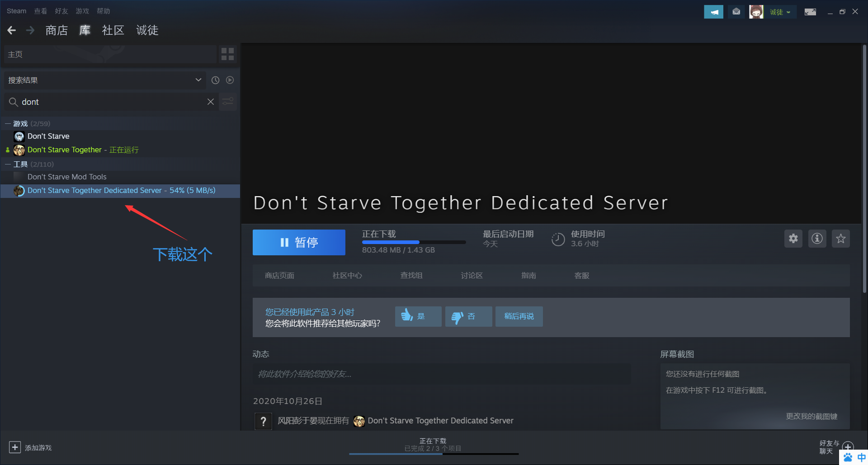
Task: Open the Steam menu
Action: (x=16, y=11)
